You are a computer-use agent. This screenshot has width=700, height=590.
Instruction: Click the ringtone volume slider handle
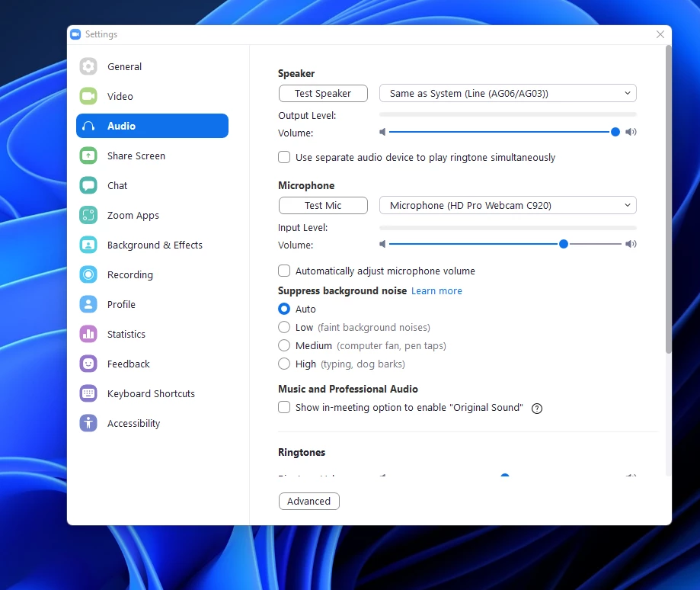[x=505, y=475]
